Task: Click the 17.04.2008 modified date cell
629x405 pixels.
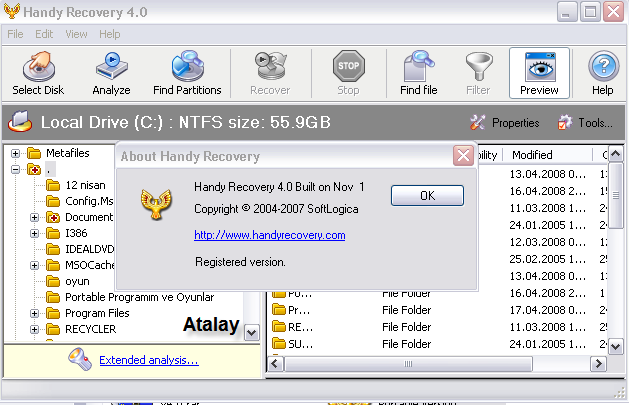Action: 548,310
